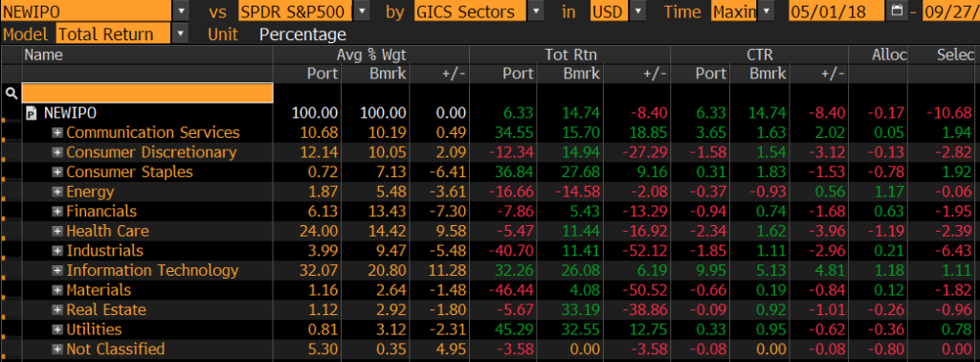
Task: Expand the Health Care sector row
Action: tap(57, 231)
